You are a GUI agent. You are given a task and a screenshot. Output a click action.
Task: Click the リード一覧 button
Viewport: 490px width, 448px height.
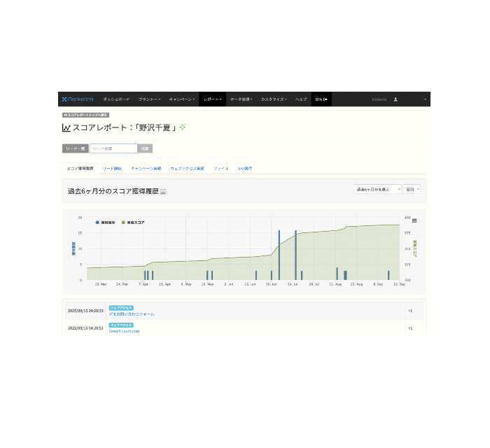(76, 148)
